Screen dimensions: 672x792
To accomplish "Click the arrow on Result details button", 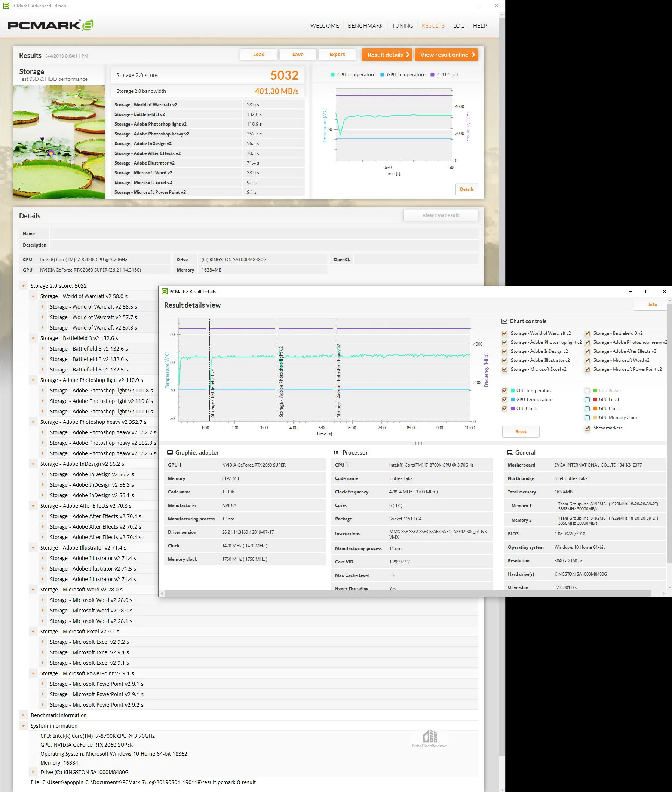I will [408, 55].
